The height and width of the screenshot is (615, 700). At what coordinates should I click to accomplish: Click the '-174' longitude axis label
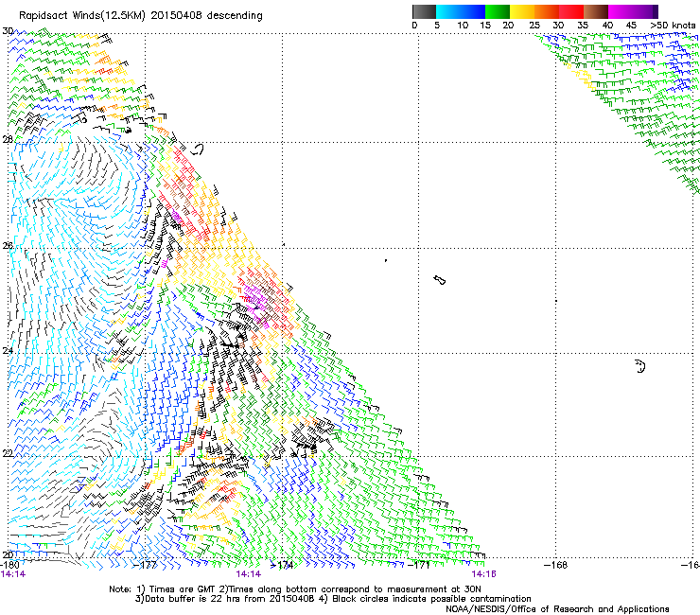click(x=282, y=565)
